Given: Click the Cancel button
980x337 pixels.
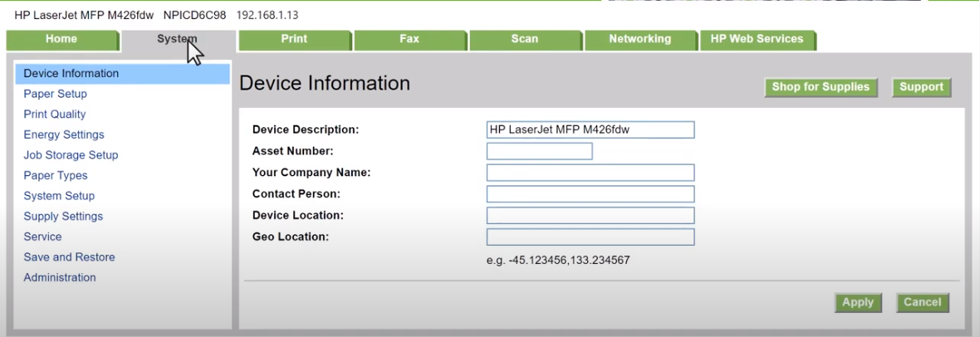Looking at the screenshot, I should coord(922,303).
